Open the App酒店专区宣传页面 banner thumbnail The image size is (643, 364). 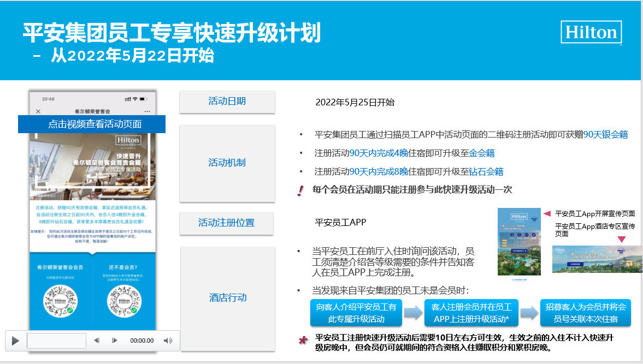coord(597,259)
